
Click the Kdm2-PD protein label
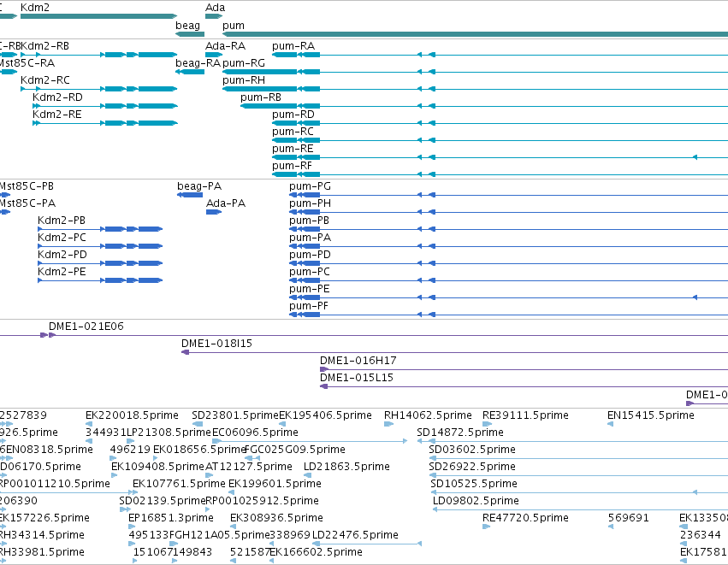[62, 255]
